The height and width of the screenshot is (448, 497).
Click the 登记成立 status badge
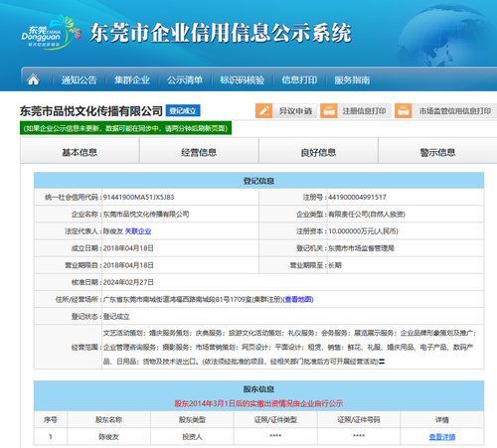[183, 110]
